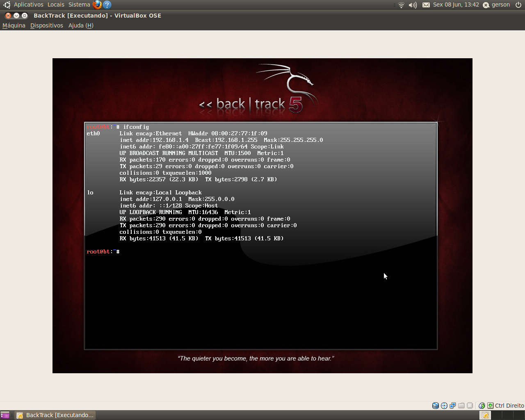The height and width of the screenshot is (420, 525).
Task: Click collisions:0 txqueuelen:1000 line
Action: click(166, 173)
